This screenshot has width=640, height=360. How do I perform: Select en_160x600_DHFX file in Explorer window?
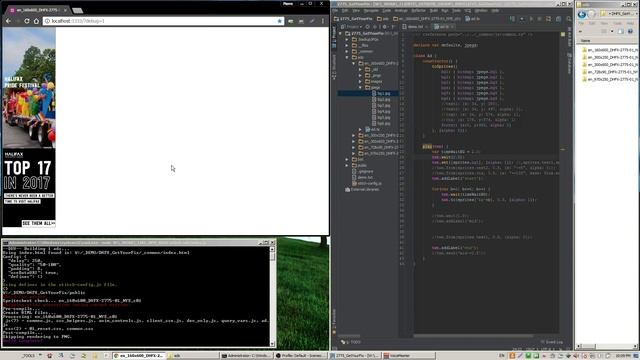tap(610, 50)
